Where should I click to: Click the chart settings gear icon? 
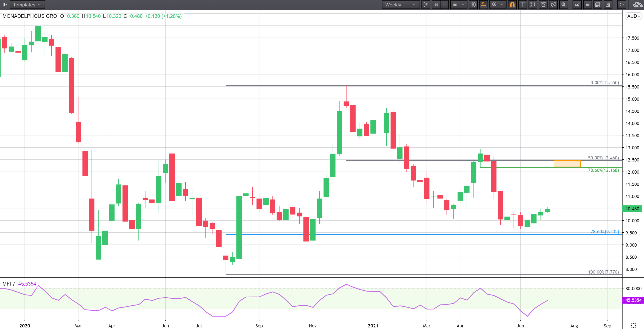[x=633, y=325]
